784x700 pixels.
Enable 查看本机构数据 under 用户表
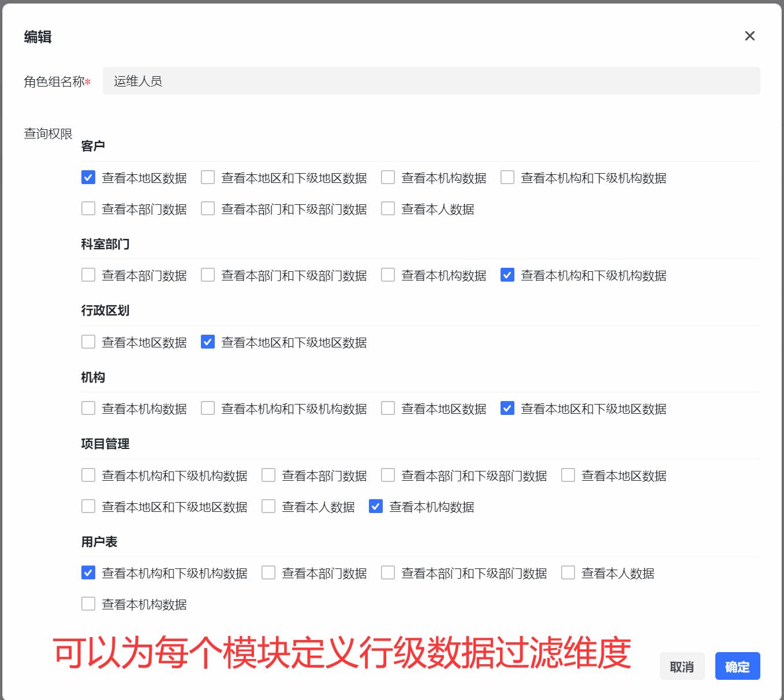pos(88,604)
